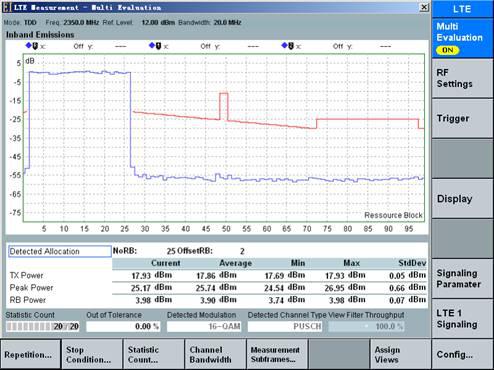The image size is (494, 370).
Task: Switch to LTE 1 Signaling
Action: click(x=462, y=318)
